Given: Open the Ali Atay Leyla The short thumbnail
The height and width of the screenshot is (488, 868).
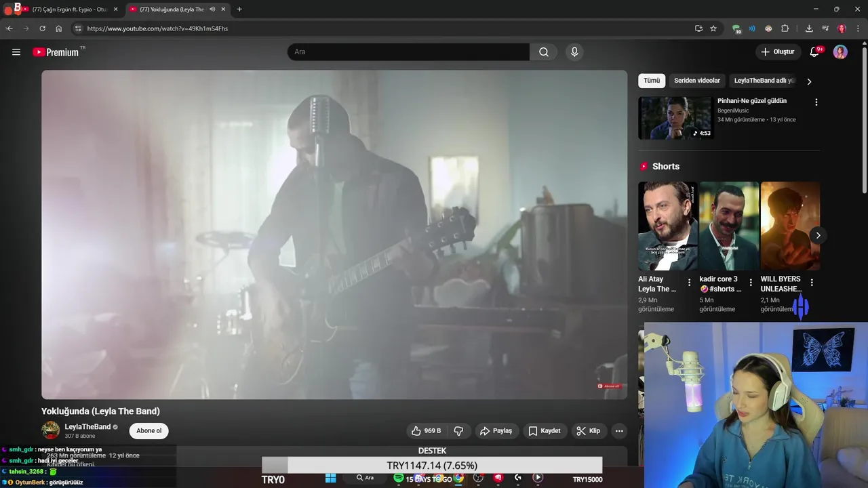Looking at the screenshot, I should (x=667, y=226).
